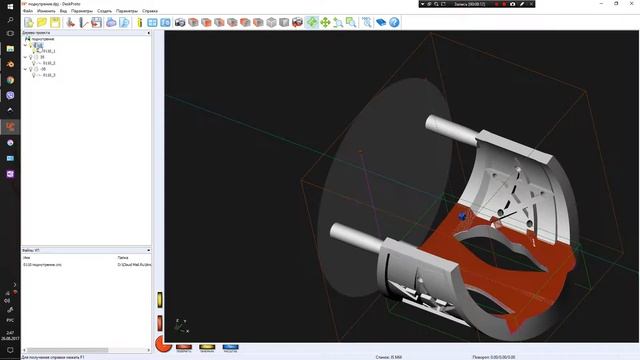Image resolution: width=640 pixels, height=360 pixels.
Task: Open the Windows Start button
Action: [10, 7]
